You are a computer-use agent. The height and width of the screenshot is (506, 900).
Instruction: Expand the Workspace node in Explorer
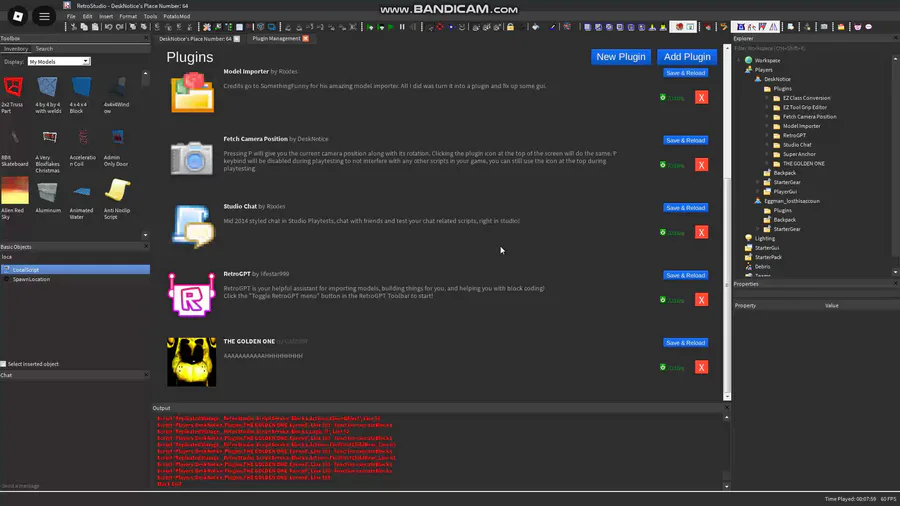pyautogui.click(x=739, y=60)
